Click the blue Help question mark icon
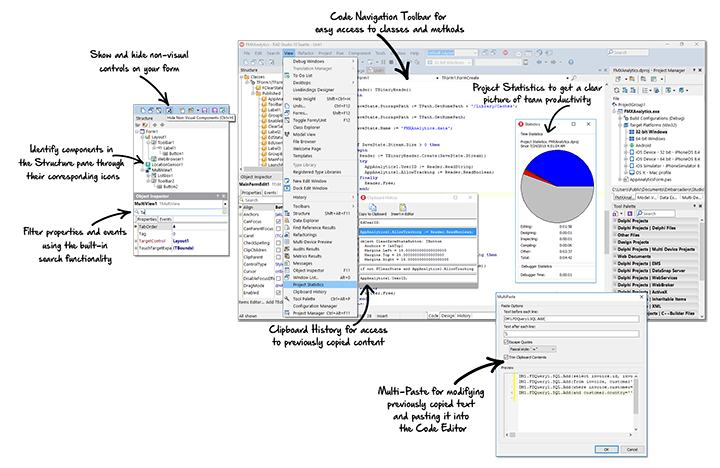Viewport: 720px width, 468px height. 571,62
